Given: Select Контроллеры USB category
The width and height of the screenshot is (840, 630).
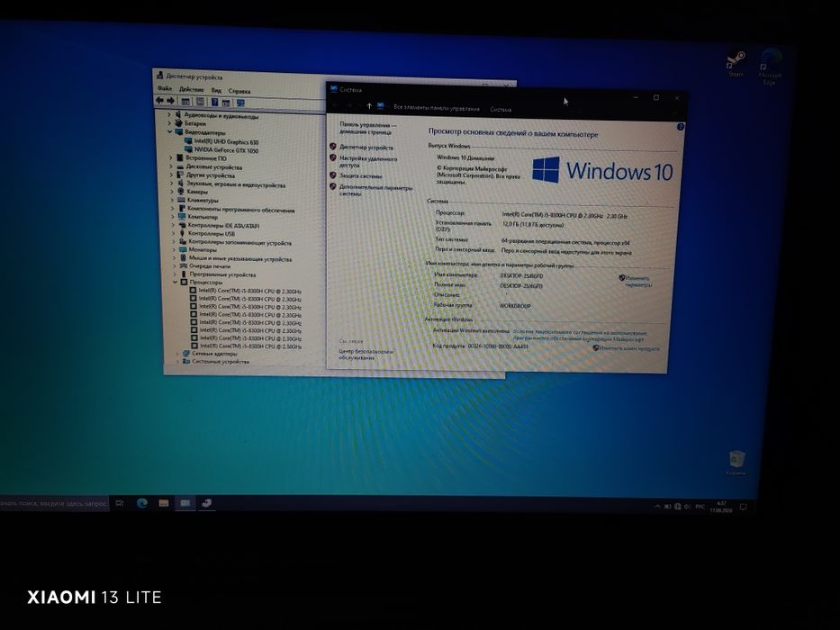Looking at the screenshot, I should pos(211,234).
